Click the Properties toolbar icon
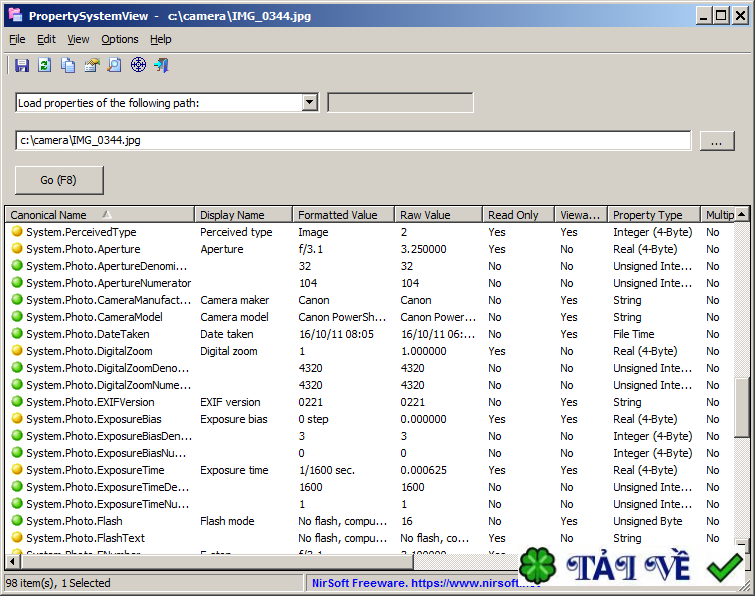 92,65
